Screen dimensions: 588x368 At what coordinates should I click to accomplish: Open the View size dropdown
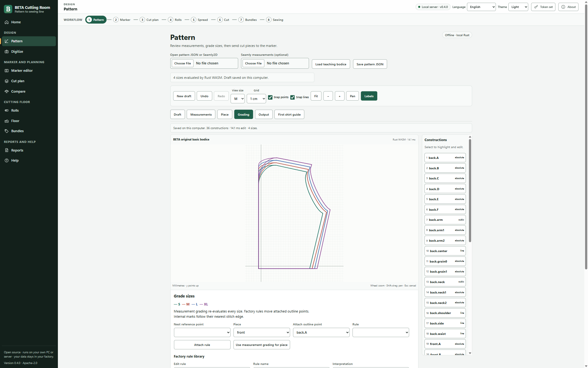[238, 99]
